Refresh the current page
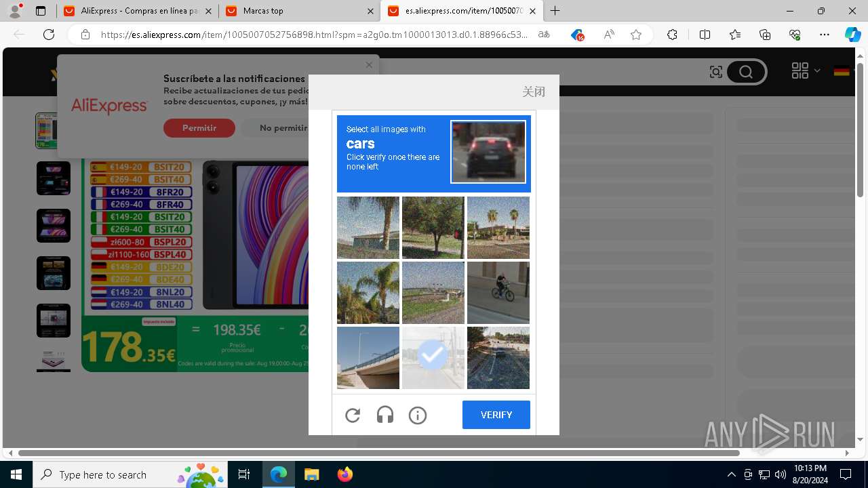 (x=49, y=35)
